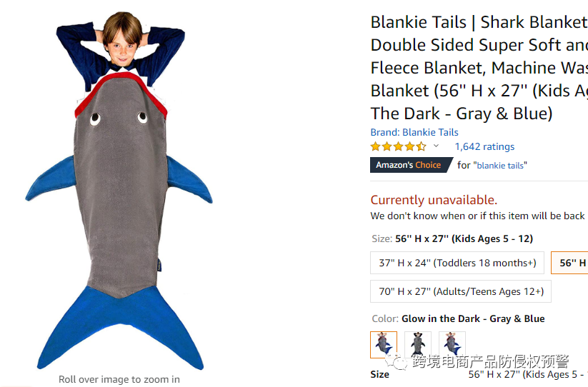Screen dimensions: 588x387
Task: Click the main shark blanket product image
Action: tap(119, 191)
